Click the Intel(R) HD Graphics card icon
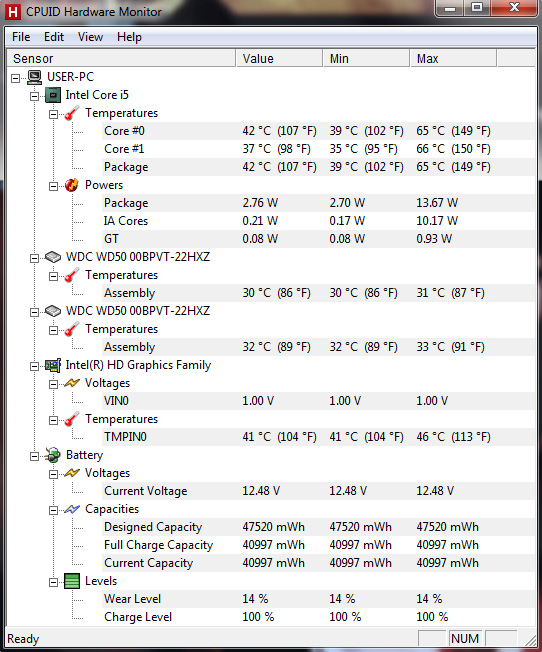 (53, 365)
